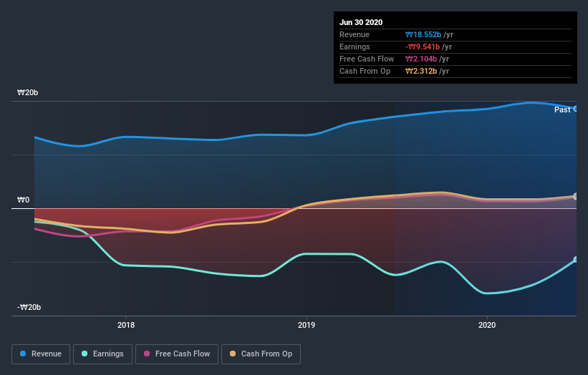Toggle the Free Cash Flow legend button
The height and width of the screenshot is (375, 588).
tap(177, 354)
